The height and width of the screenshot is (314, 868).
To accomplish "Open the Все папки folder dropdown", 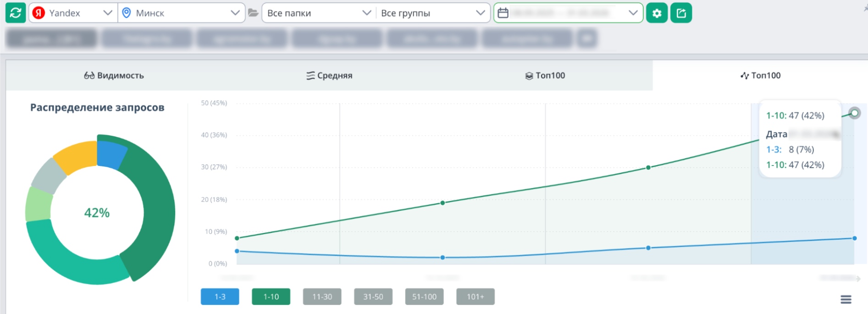I will (x=319, y=13).
